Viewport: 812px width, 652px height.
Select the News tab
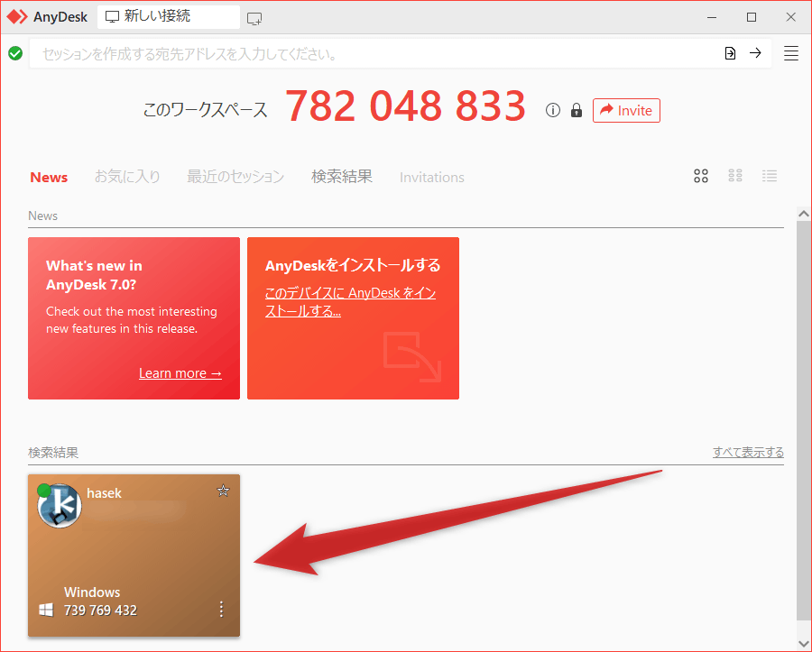click(x=49, y=177)
